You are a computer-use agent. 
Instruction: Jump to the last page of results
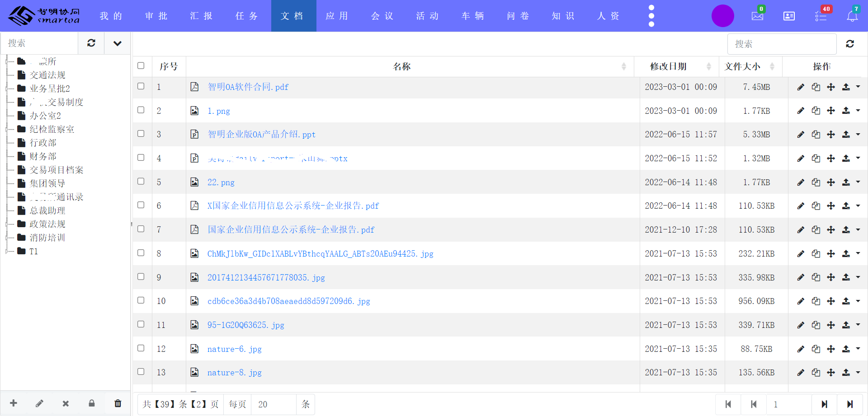pos(850,404)
